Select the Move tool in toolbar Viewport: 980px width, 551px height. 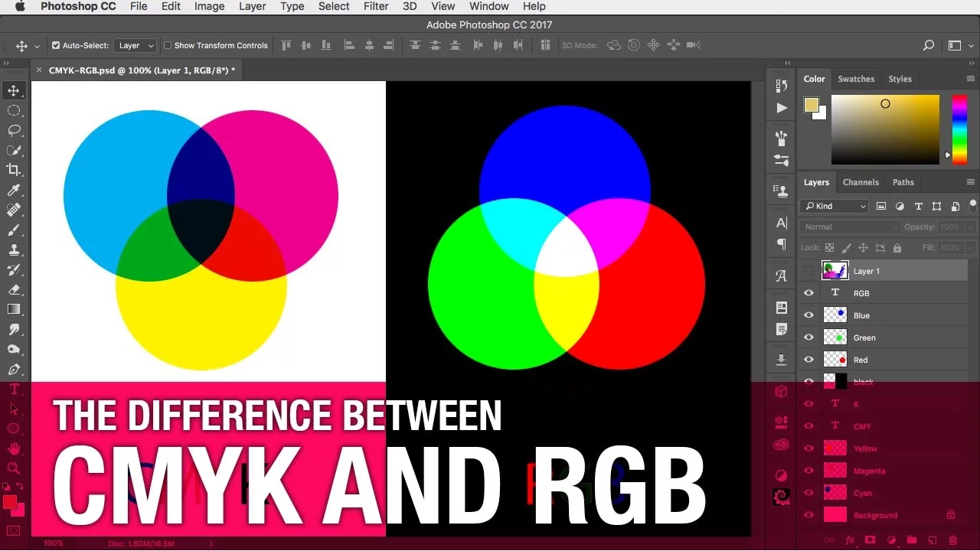coord(14,90)
